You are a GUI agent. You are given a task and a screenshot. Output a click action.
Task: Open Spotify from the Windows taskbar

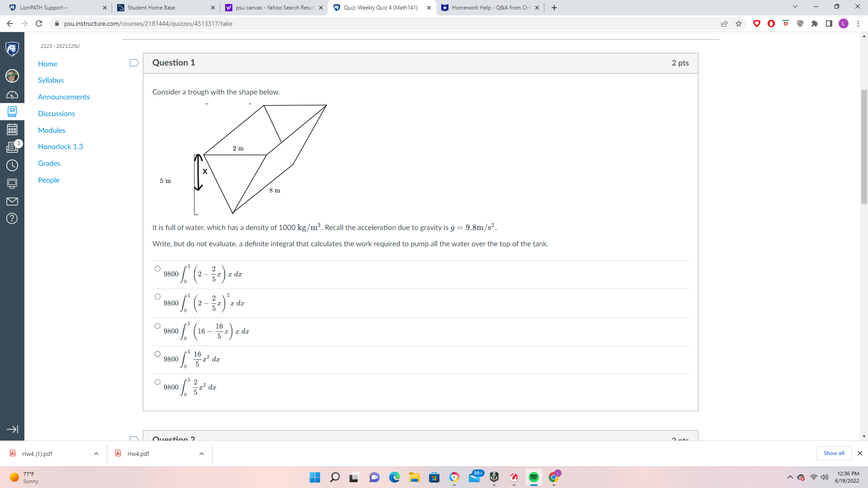(x=534, y=477)
